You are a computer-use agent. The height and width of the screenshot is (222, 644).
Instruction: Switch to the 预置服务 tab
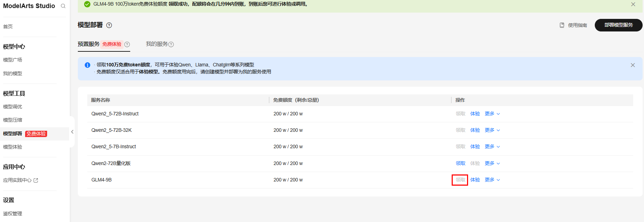pyautogui.click(x=89, y=44)
